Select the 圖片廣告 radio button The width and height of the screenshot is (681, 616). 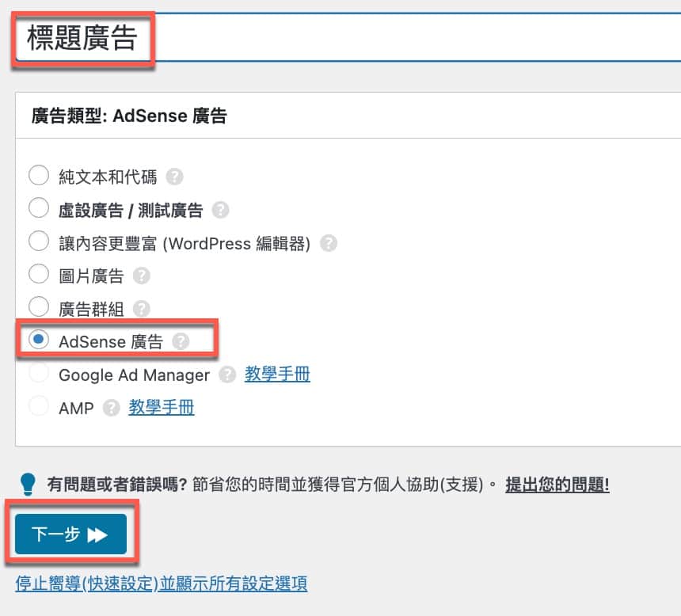click(39, 274)
